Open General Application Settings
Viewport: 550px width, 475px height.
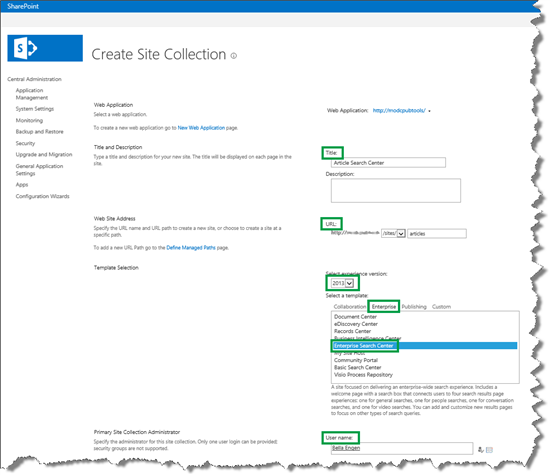point(39,170)
